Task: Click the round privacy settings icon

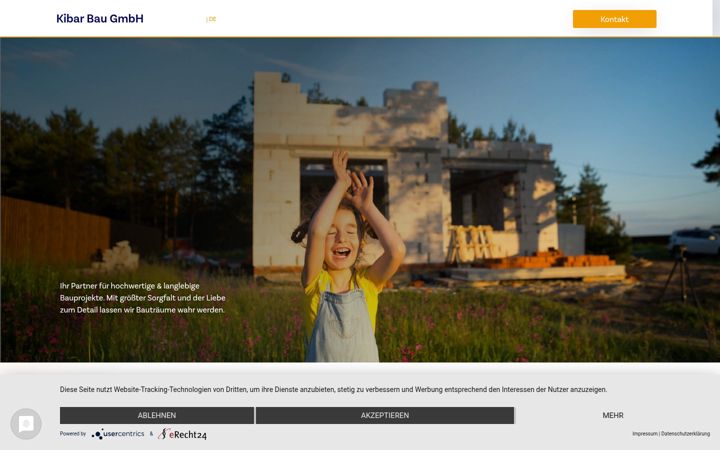Action: 26,424
